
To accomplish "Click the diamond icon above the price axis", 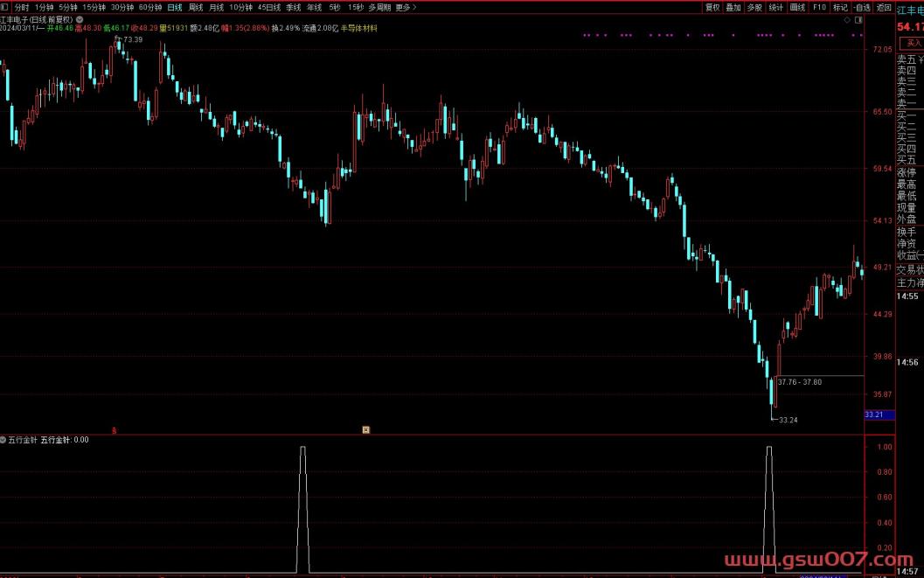I will pyautogui.click(x=847, y=20).
